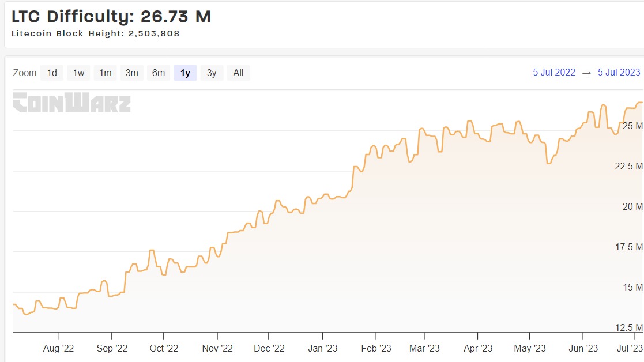This screenshot has height=362, width=644.
Task: Select the 1y zoom range
Action: click(185, 73)
